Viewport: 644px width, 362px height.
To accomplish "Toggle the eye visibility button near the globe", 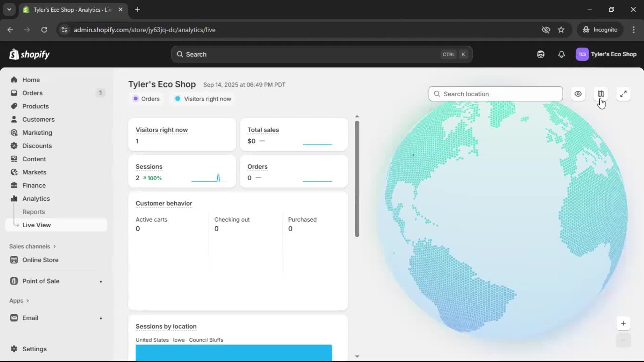I will tap(578, 94).
